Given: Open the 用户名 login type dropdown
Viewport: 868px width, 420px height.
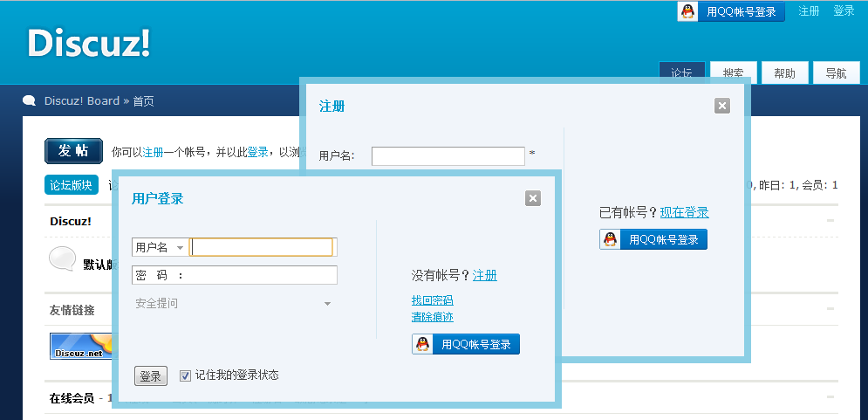Looking at the screenshot, I should tap(160, 248).
